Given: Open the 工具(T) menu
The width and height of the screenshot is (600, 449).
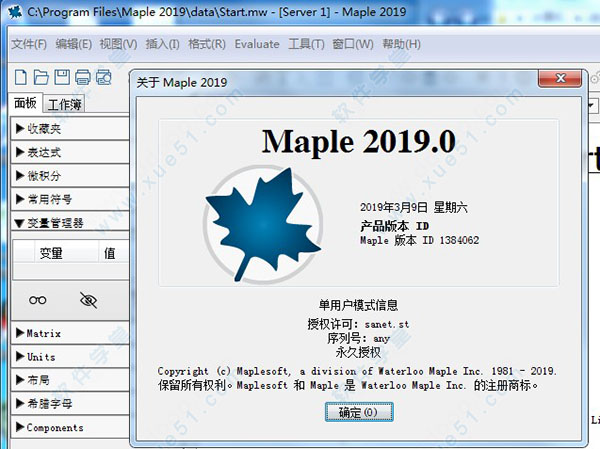Looking at the screenshot, I should (306, 44).
